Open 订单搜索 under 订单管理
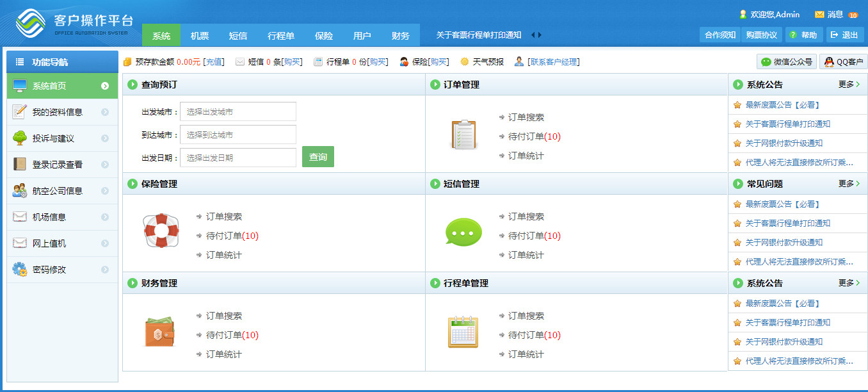 pyautogui.click(x=526, y=117)
